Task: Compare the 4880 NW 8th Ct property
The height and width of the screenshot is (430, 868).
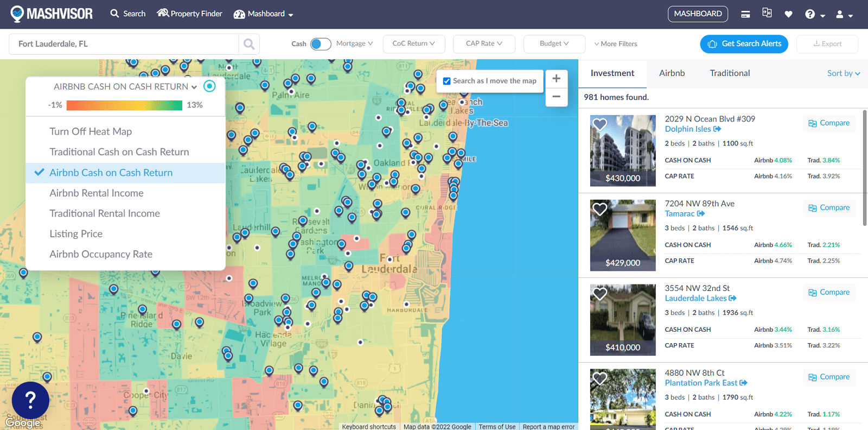Action: [x=829, y=377]
